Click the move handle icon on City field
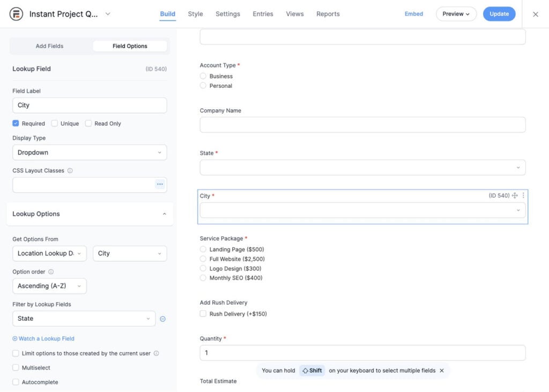The height and width of the screenshot is (392, 549). point(515,195)
